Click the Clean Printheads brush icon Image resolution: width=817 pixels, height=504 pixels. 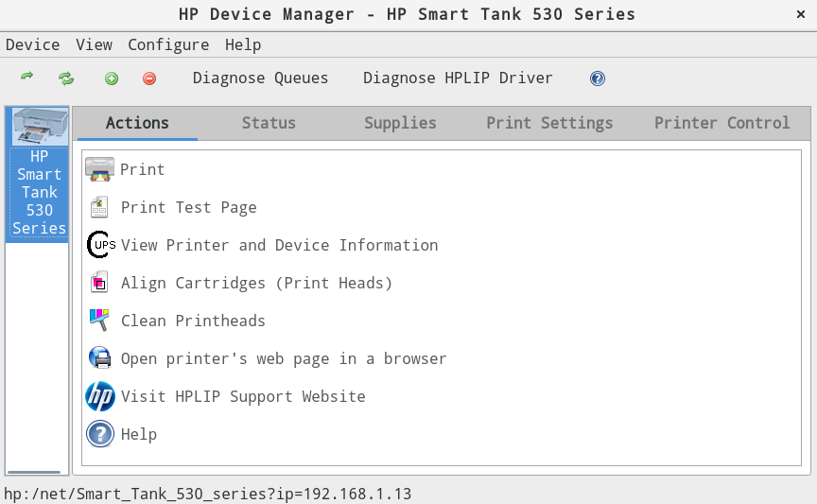coord(99,320)
